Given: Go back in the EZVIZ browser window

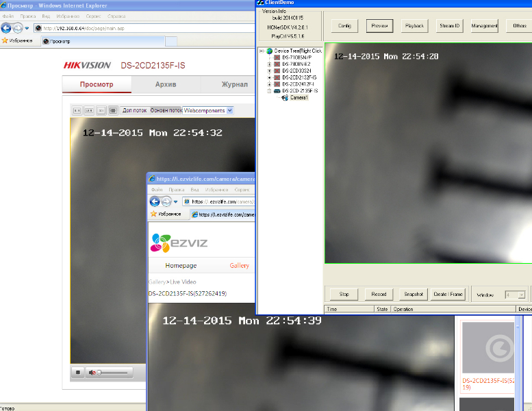Looking at the screenshot, I should coord(155,201).
